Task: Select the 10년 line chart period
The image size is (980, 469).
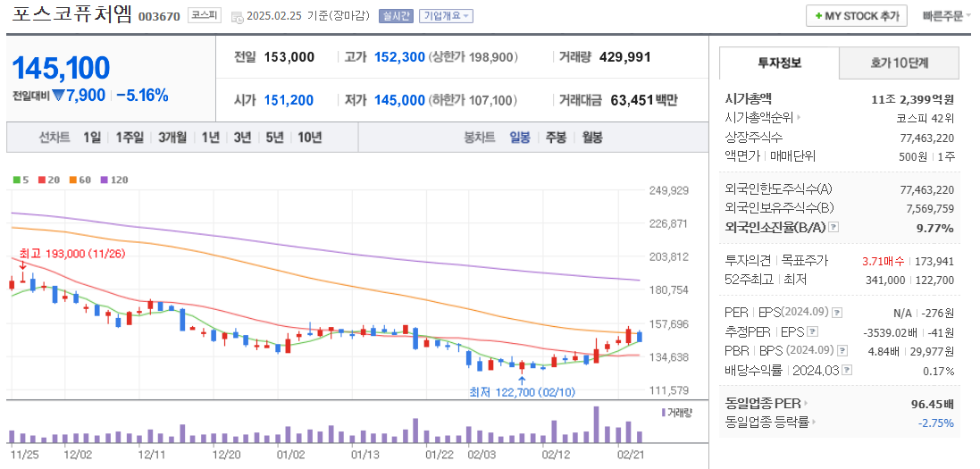Action: tap(310, 138)
